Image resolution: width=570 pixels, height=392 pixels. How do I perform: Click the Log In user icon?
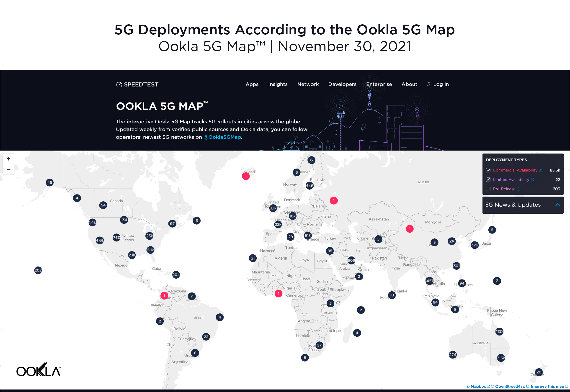pos(429,84)
